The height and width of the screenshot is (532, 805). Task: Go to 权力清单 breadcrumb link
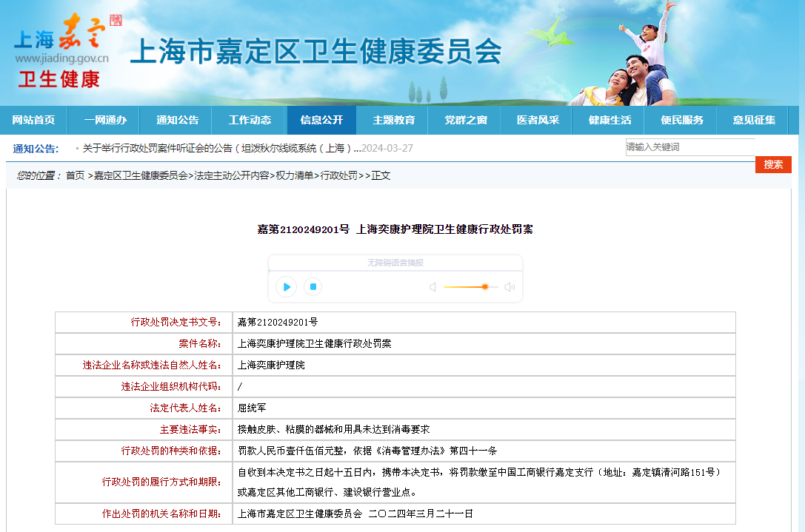pos(295,175)
